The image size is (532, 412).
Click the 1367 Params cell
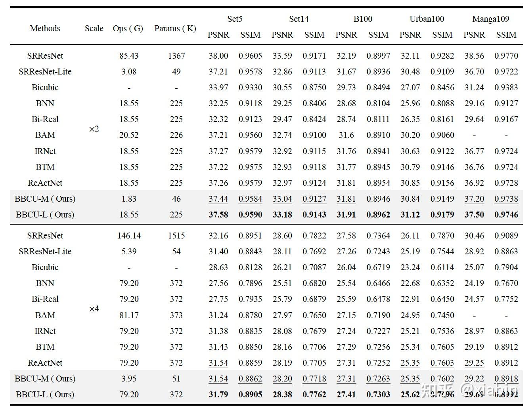coord(176,56)
